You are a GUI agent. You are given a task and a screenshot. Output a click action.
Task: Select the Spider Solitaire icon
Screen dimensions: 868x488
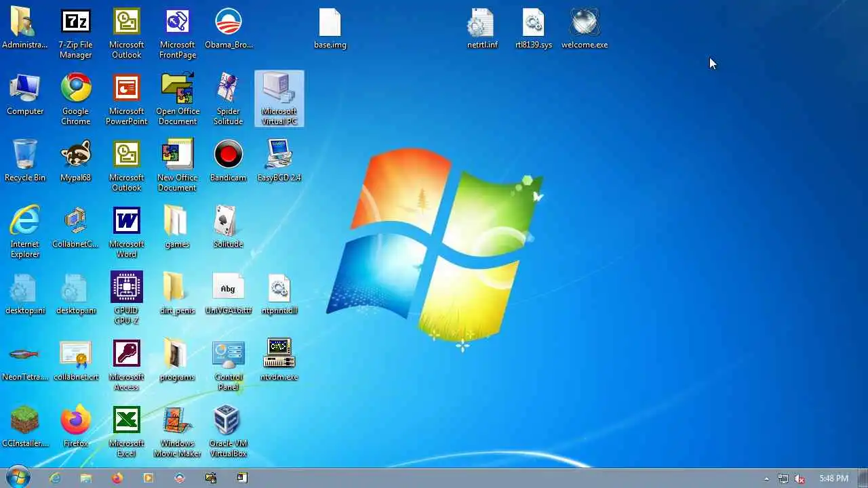229,100
